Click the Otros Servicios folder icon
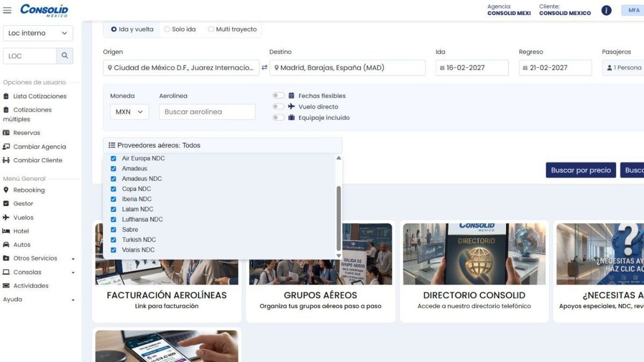Viewport: 644px width, 362px height. pos(6,258)
